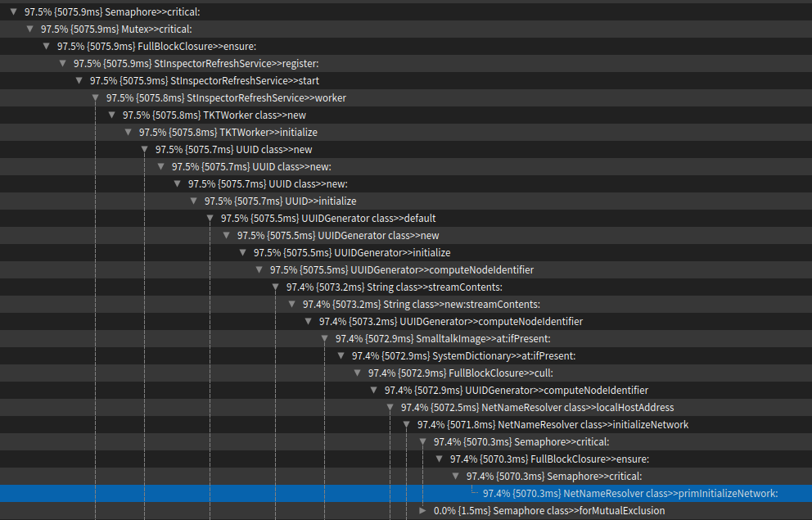Collapse String class>>new:streamContents: arrow
812x520 pixels.
tap(291, 304)
